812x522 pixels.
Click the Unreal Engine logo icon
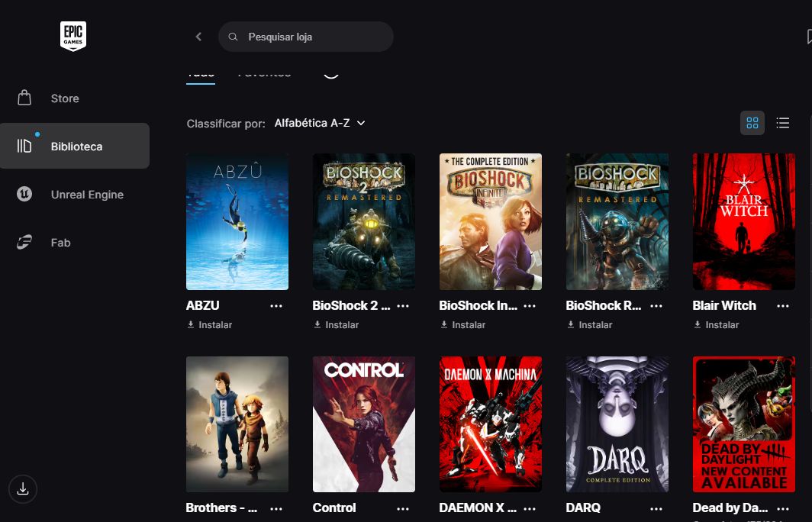24,194
